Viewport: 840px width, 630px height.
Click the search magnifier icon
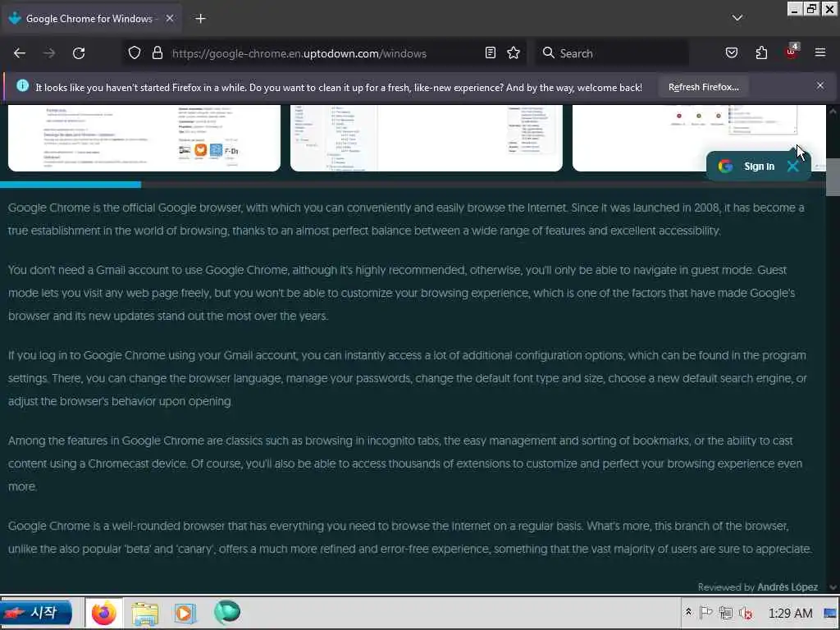[548, 53]
